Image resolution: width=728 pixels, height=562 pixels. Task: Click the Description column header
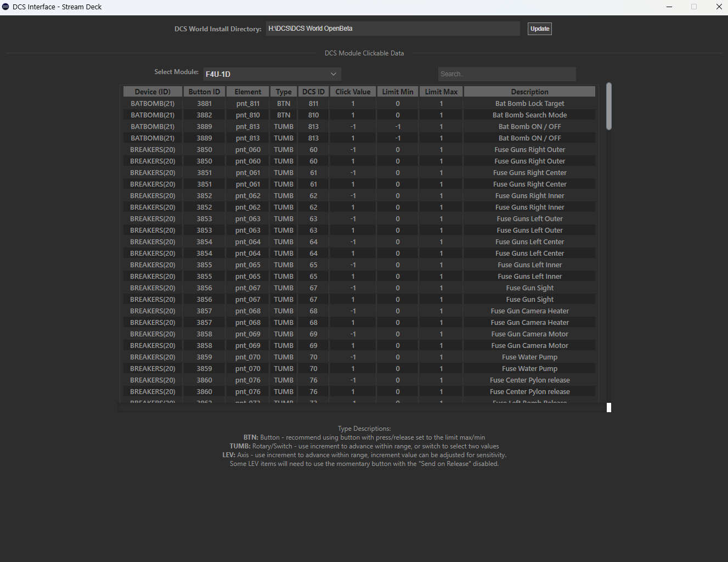529,92
